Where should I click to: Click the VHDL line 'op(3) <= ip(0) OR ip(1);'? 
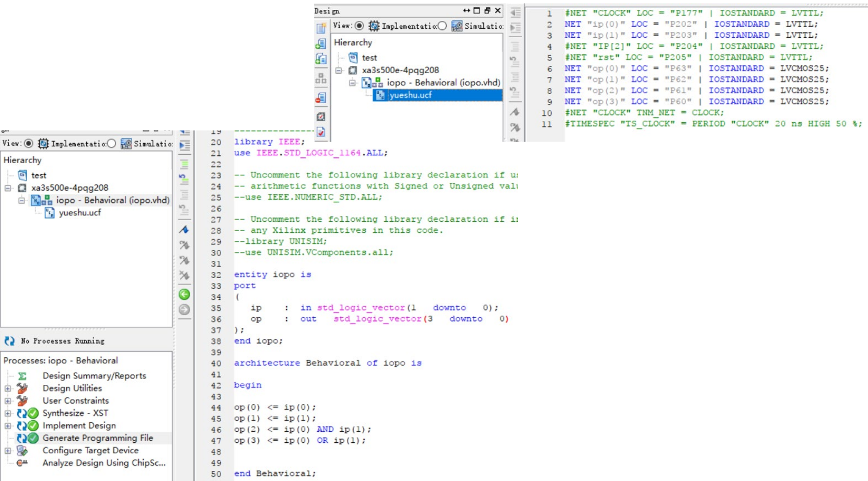[x=300, y=440]
